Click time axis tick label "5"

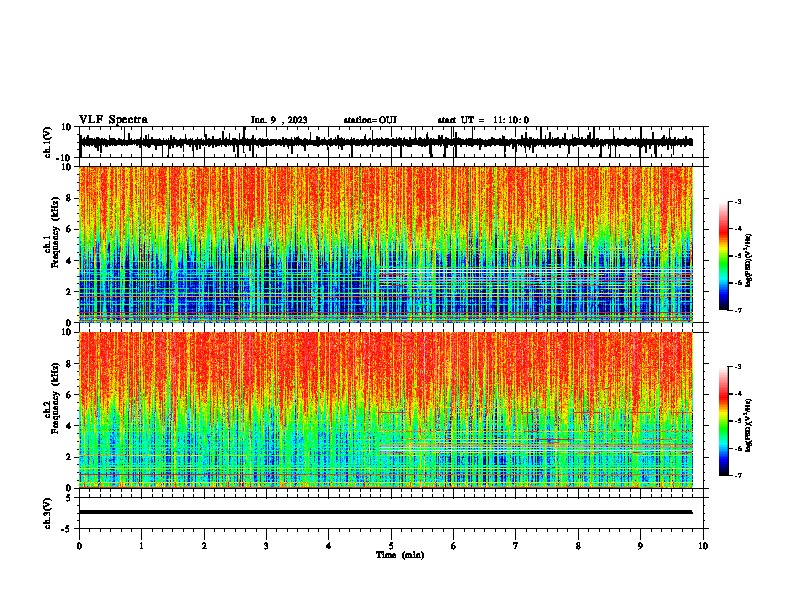pyautogui.click(x=391, y=546)
